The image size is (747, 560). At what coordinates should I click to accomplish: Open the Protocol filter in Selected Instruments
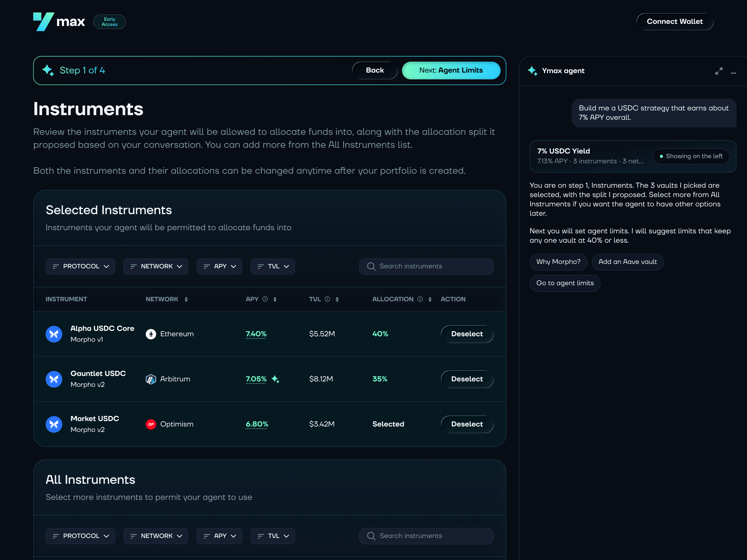[80, 266]
